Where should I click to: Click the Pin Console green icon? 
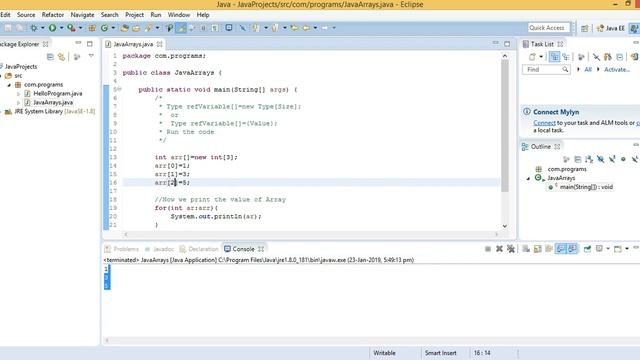(587, 249)
